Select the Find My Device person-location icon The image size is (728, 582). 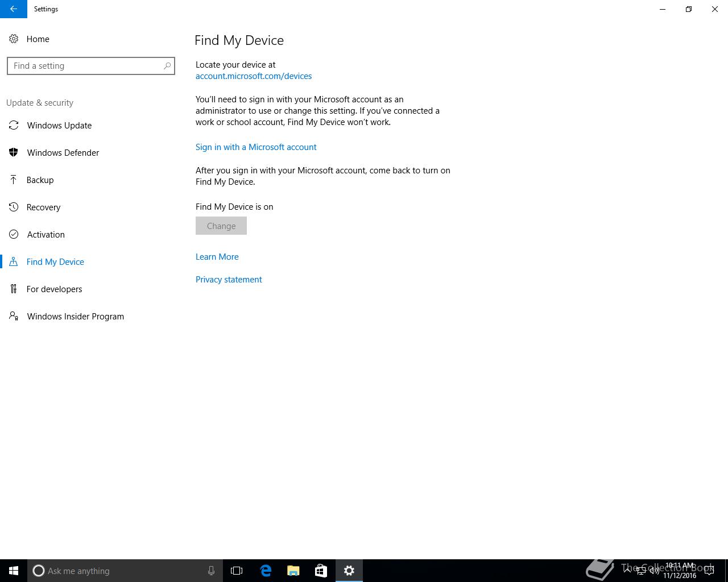coord(14,262)
